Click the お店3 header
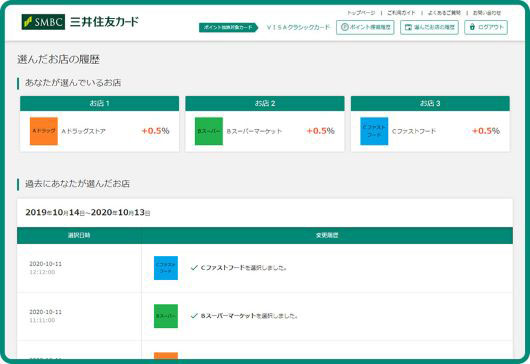The width and height of the screenshot is (530, 364). tap(430, 103)
